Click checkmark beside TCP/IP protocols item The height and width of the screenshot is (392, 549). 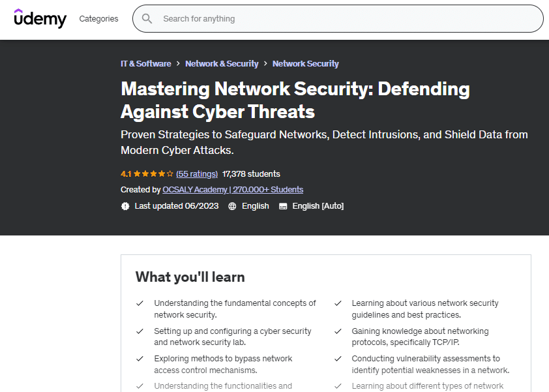338,331
